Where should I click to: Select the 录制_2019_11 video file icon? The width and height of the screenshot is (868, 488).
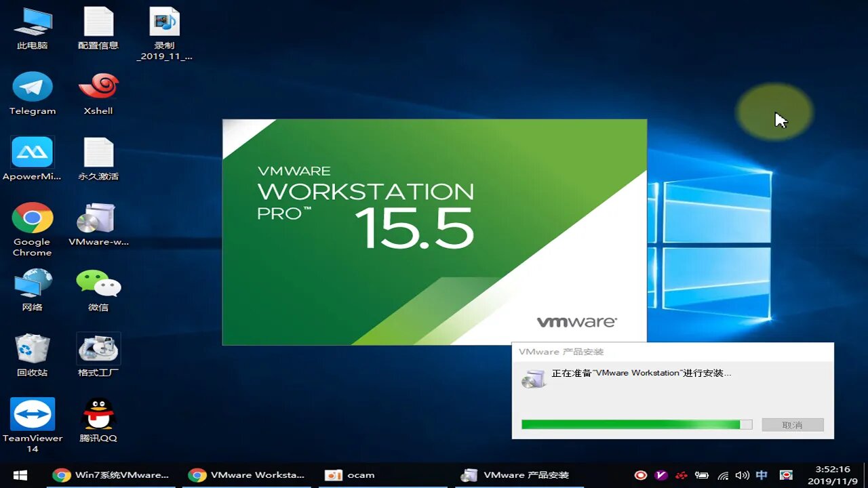tap(165, 34)
